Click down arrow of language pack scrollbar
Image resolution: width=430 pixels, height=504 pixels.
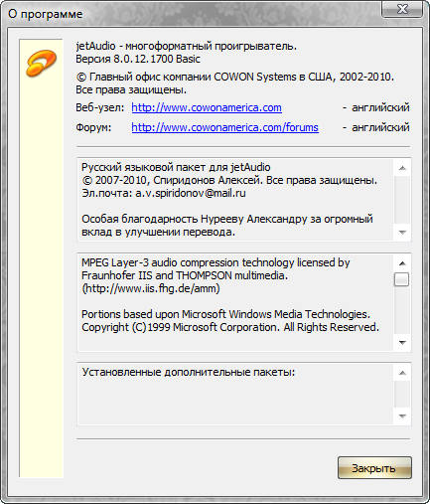[402, 233]
